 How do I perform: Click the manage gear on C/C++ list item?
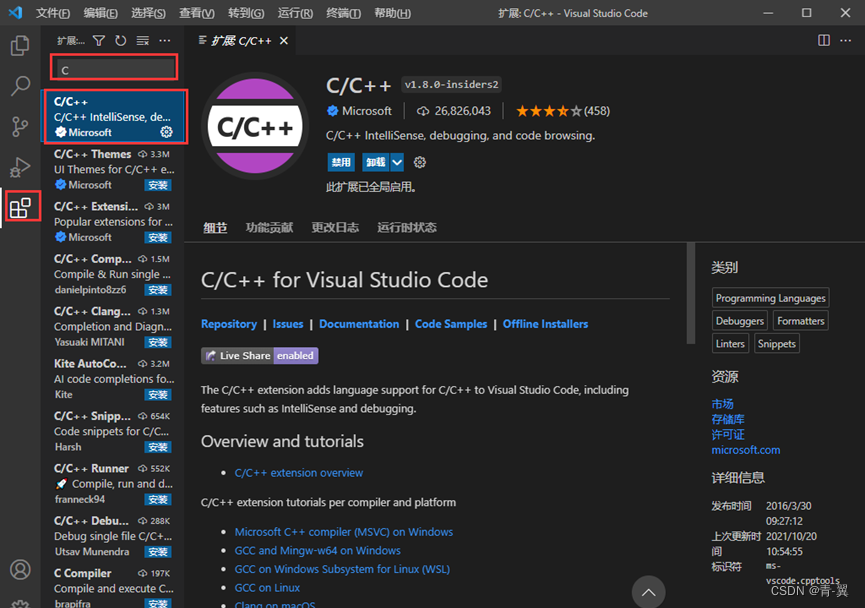coord(166,132)
